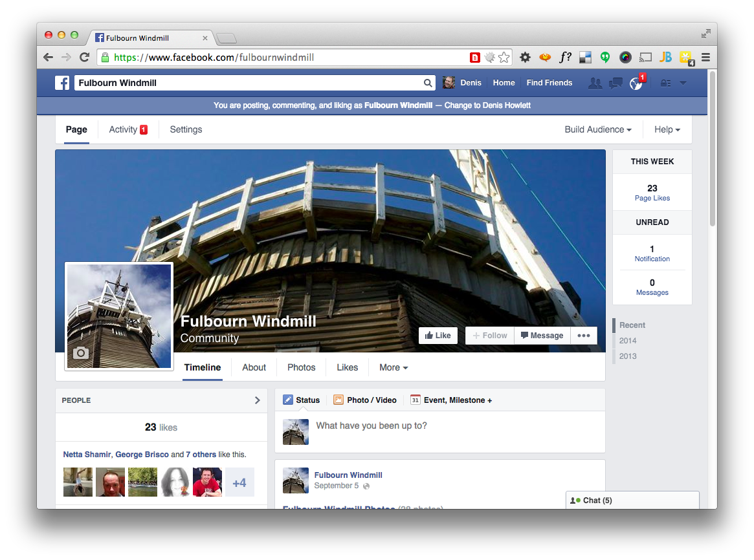Viewport: 754px width, 560px height.
Task: Open the Settings tab
Action: pyautogui.click(x=186, y=130)
